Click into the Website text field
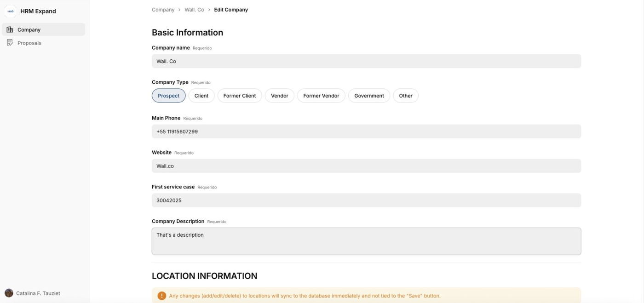 [366, 166]
